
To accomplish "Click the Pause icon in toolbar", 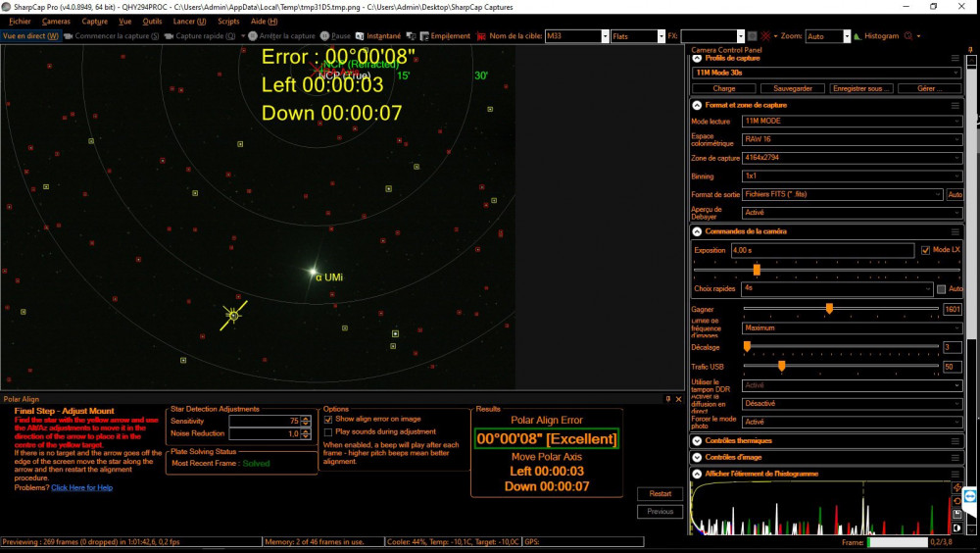I will tap(324, 36).
